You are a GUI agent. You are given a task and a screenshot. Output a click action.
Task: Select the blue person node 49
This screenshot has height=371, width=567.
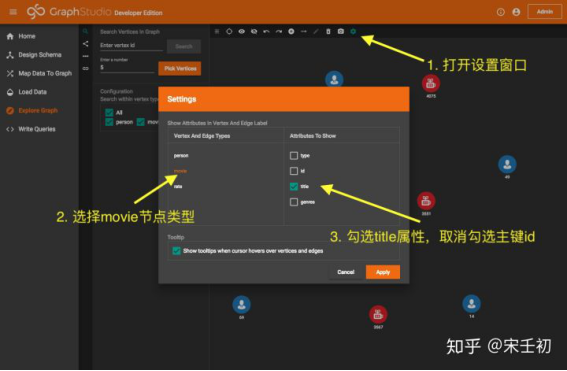click(x=507, y=165)
